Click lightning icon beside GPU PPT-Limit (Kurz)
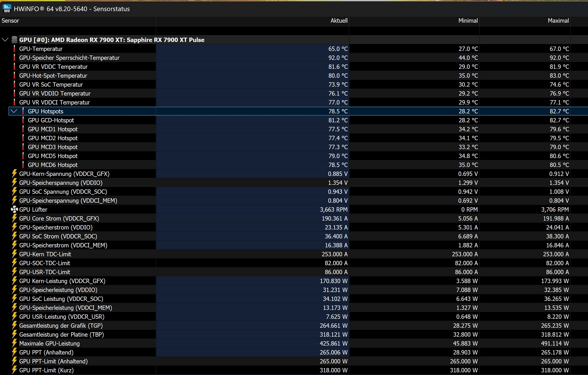Image resolution: width=588 pixels, height=375 pixels. coord(14,370)
